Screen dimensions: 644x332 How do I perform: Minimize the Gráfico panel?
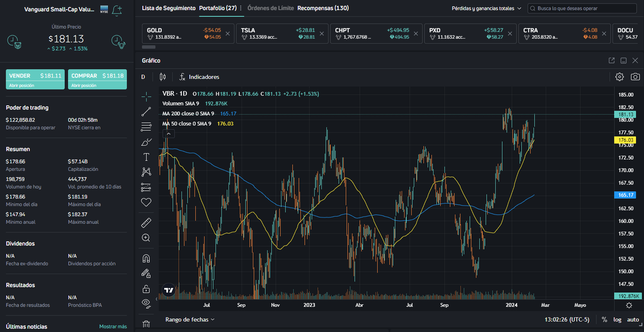coord(624,61)
